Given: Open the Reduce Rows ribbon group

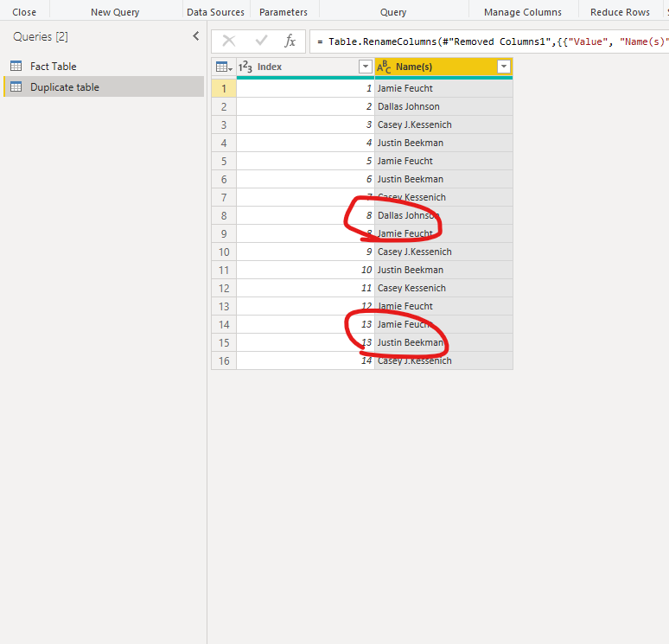Looking at the screenshot, I should (x=620, y=12).
